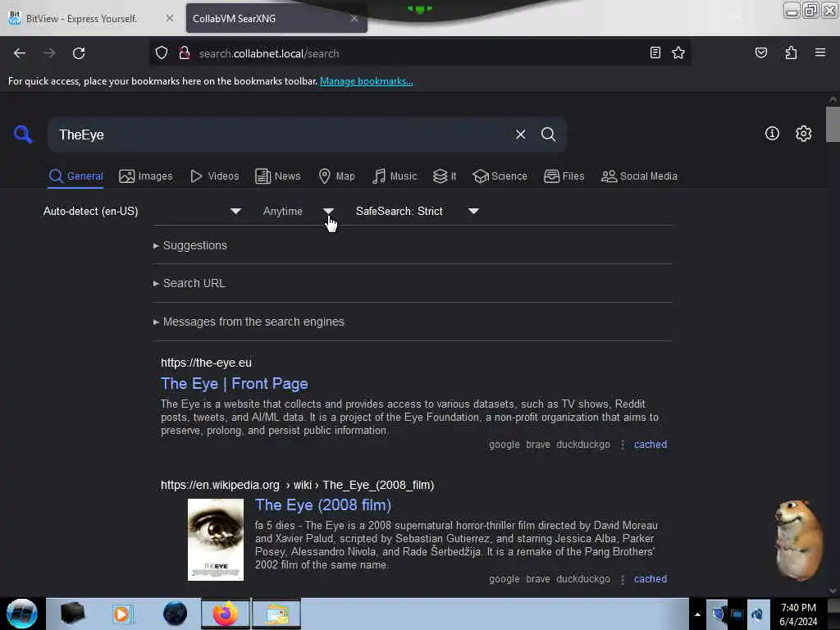The width and height of the screenshot is (840, 630).
Task: Show hidden system tray icons
Action: pos(697,614)
